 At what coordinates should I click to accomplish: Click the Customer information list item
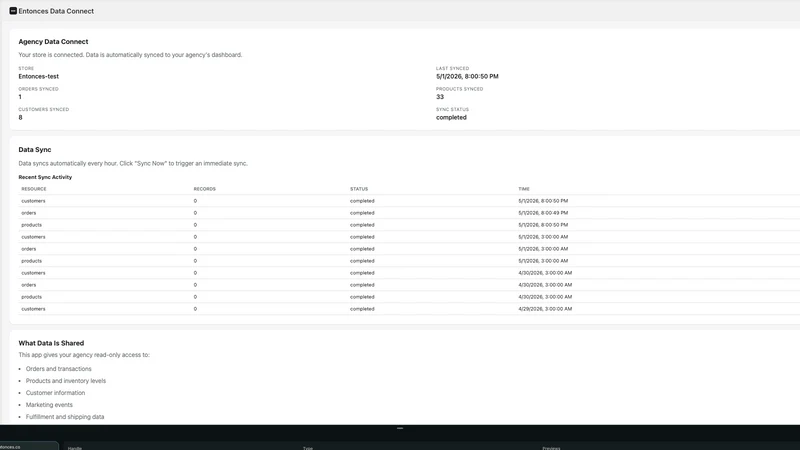tap(55, 393)
